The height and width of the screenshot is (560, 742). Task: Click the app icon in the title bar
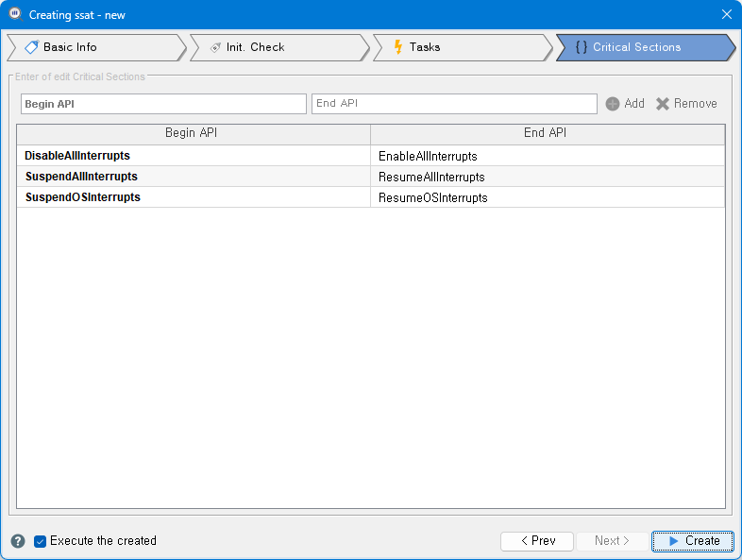coord(15,14)
